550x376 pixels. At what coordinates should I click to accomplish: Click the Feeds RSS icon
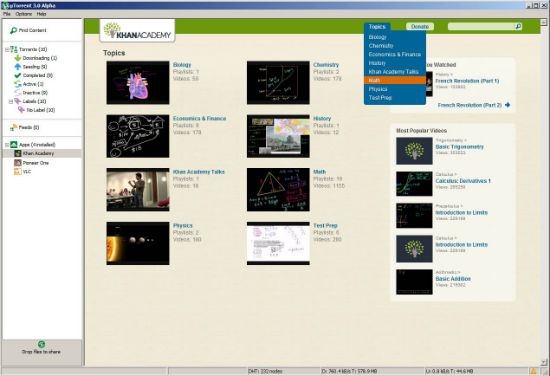(13, 127)
